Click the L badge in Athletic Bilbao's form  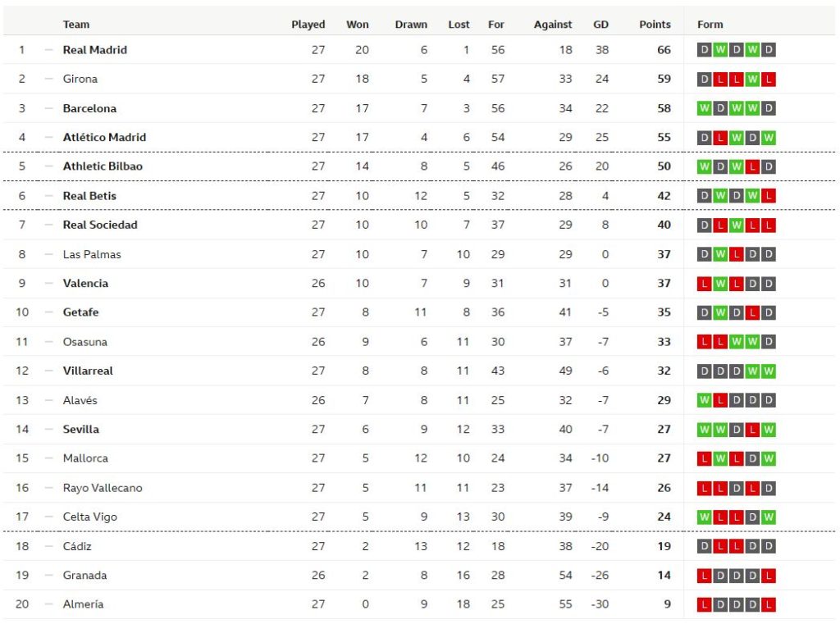click(x=752, y=166)
